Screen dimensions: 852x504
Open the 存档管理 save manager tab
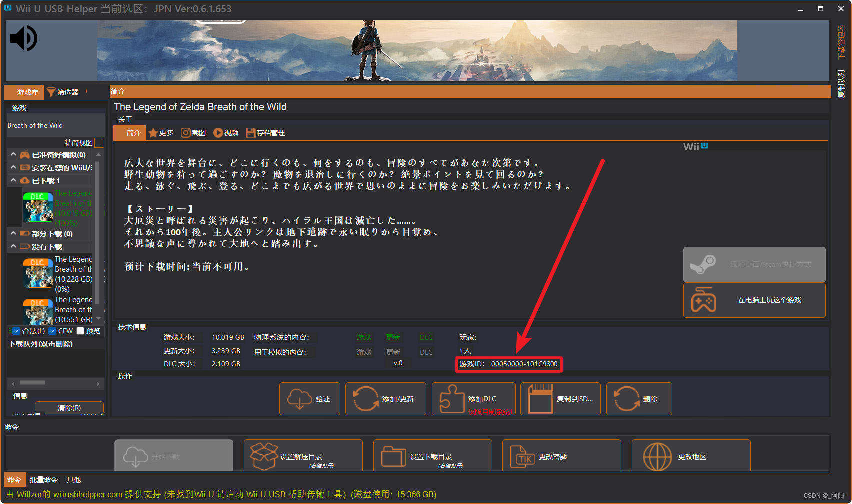pos(265,133)
